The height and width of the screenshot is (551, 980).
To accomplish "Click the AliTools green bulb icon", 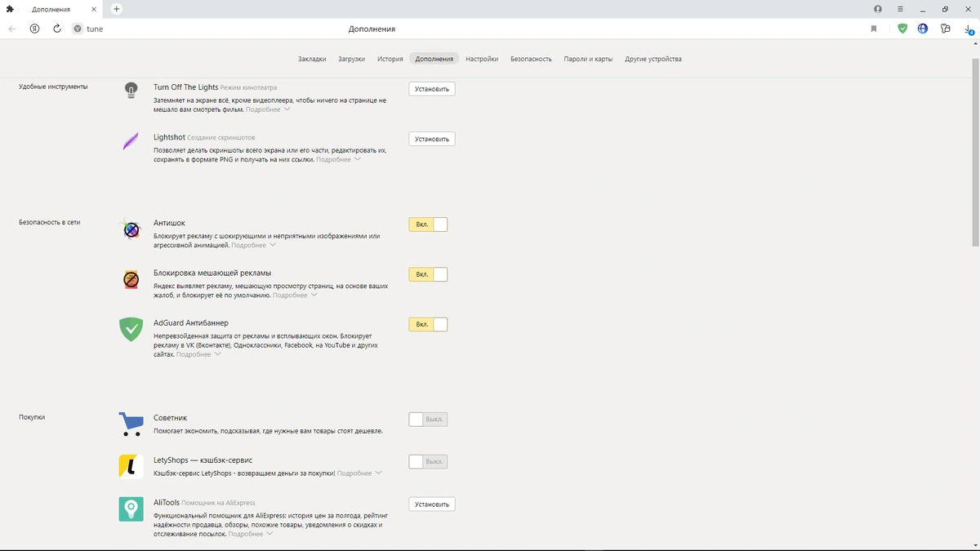I will 131,509.
